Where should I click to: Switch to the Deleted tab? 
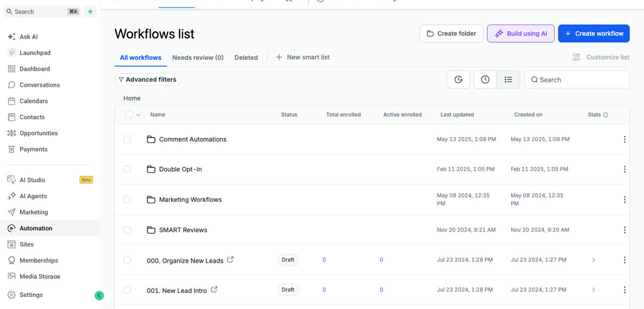coord(246,57)
